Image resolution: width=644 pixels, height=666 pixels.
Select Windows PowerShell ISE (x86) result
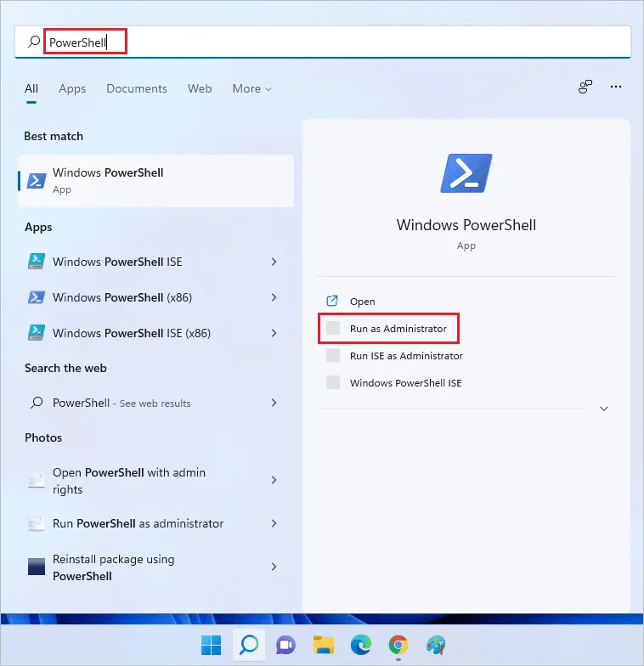156,333
